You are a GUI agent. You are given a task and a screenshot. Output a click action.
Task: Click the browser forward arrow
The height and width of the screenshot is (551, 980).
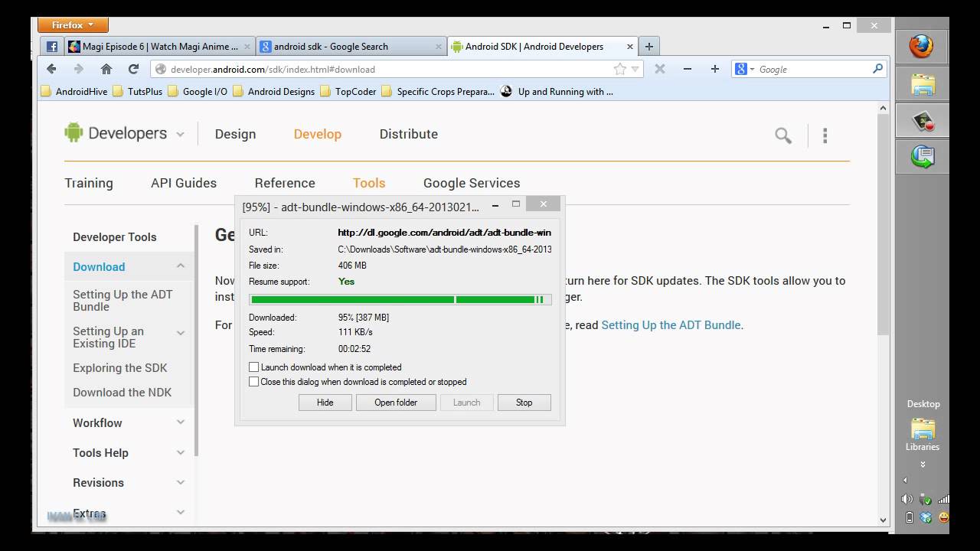78,69
